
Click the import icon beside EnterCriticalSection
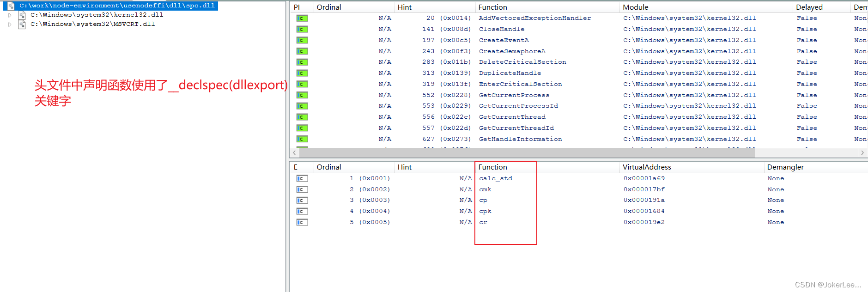302,85
